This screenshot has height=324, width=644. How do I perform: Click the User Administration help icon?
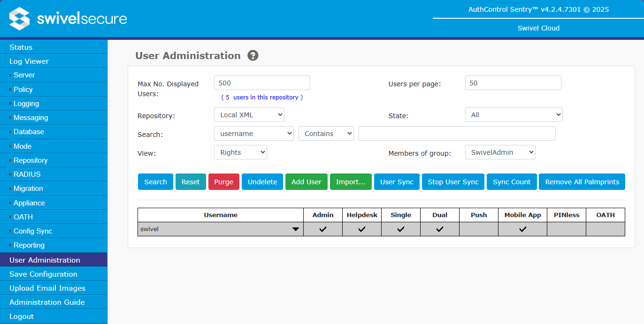tap(253, 55)
